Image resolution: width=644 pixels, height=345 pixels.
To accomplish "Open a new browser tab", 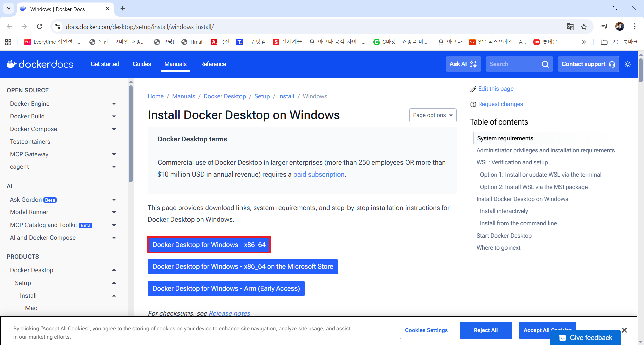I will click(x=123, y=8).
